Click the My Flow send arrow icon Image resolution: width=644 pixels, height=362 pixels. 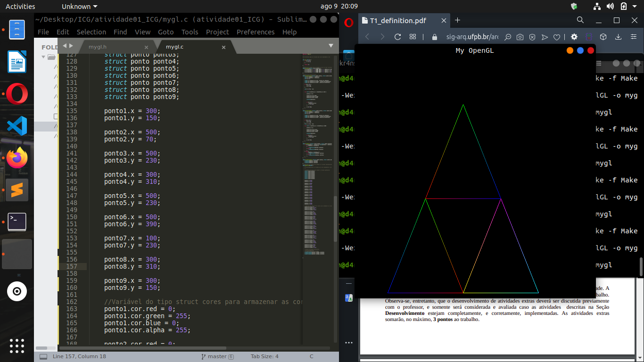click(x=545, y=37)
